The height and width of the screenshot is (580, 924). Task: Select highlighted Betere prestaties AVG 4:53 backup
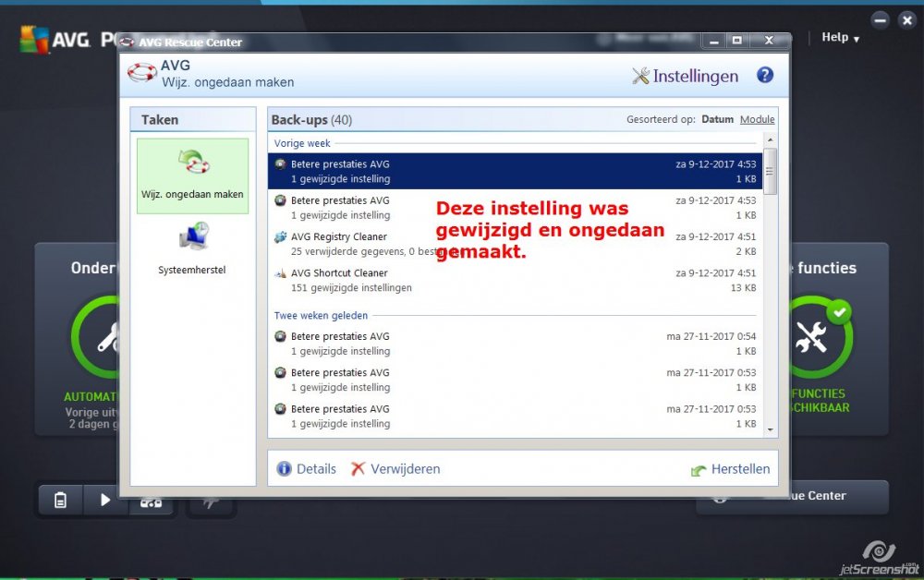tap(515, 172)
